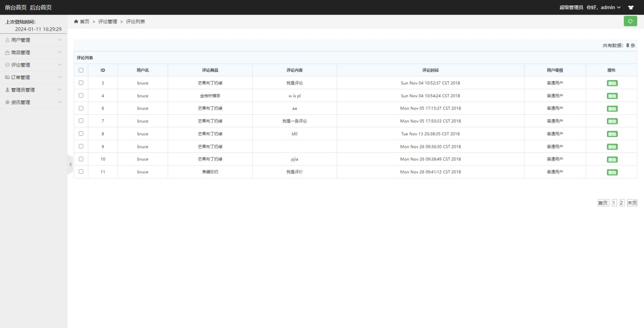The width and height of the screenshot is (644, 328).
Task: Check the box for comment ID 6
Action: click(81, 108)
